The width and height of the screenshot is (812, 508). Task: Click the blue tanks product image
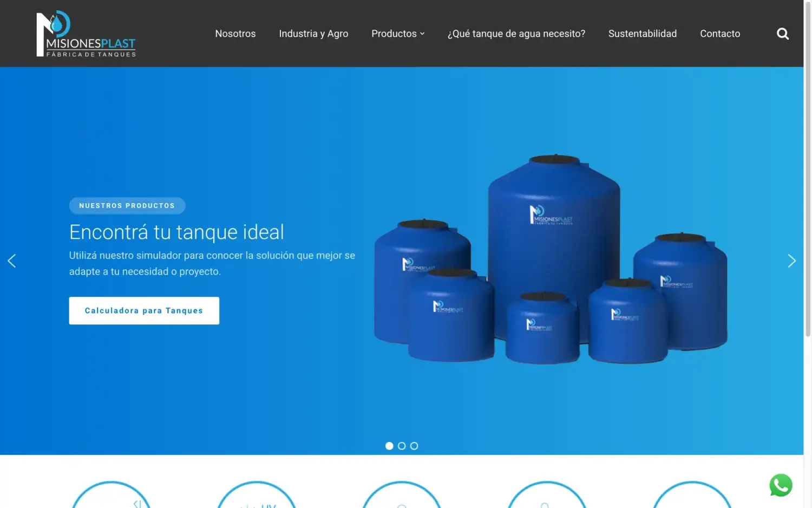tap(551, 259)
